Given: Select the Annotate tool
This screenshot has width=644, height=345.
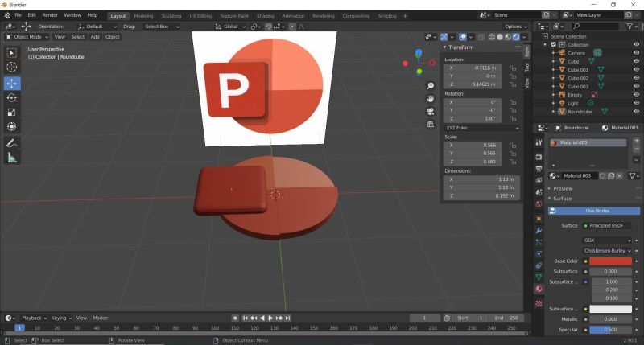Looking at the screenshot, I should [12, 143].
